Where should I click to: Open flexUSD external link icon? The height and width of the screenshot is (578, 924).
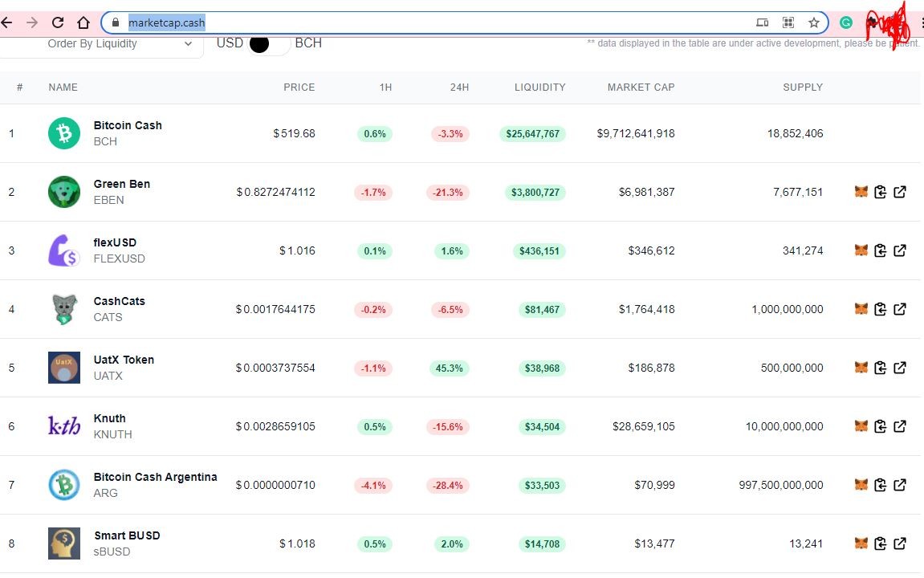click(x=900, y=250)
